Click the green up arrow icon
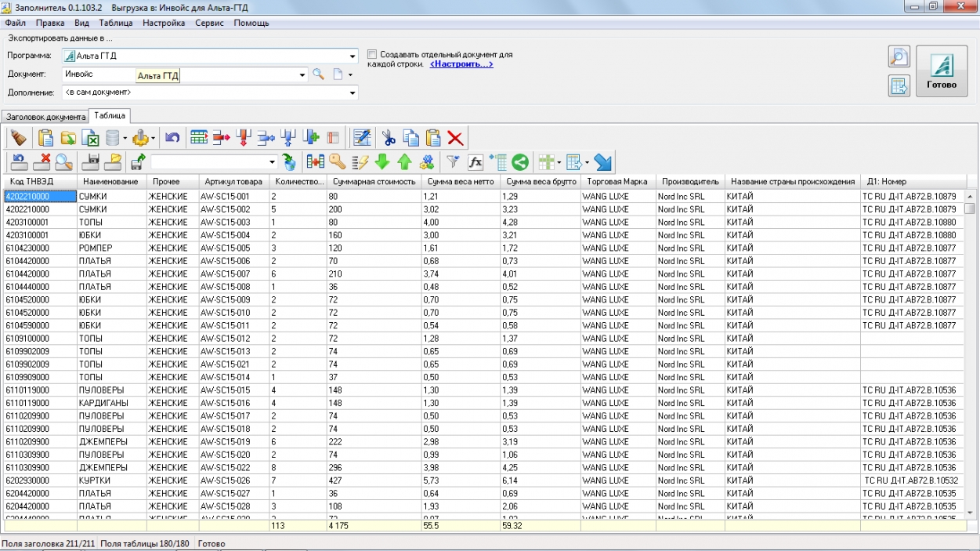Viewport: 980px width, 551px height. 404,162
